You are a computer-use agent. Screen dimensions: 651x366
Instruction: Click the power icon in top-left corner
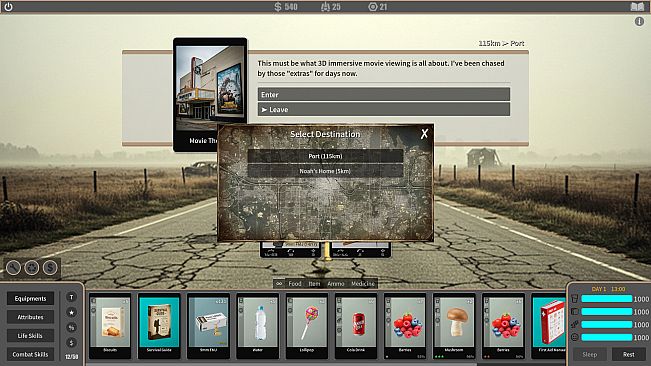pos(8,7)
